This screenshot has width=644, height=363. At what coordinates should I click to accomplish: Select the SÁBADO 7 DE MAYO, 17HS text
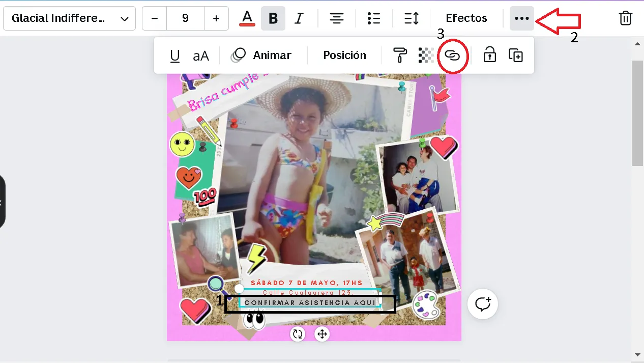(x=307, y=283)
